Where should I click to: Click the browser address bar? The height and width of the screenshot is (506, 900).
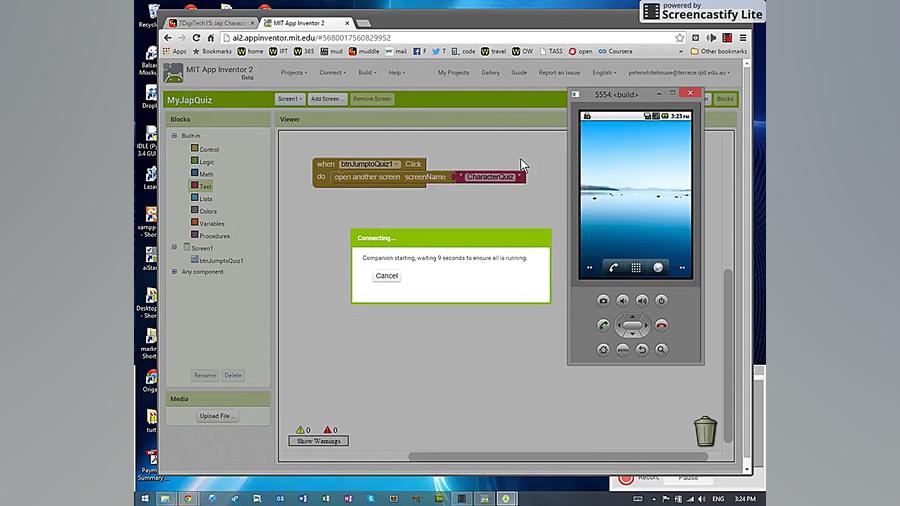click(x=448, y=38)
